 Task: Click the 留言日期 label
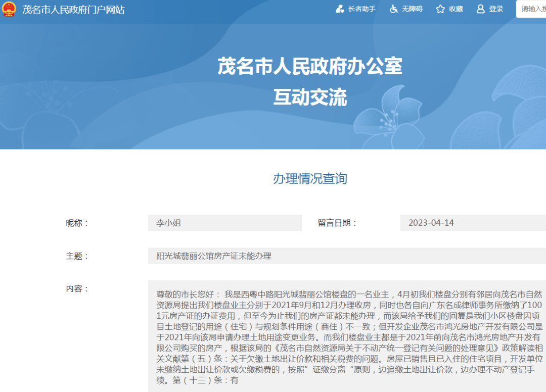337,223
